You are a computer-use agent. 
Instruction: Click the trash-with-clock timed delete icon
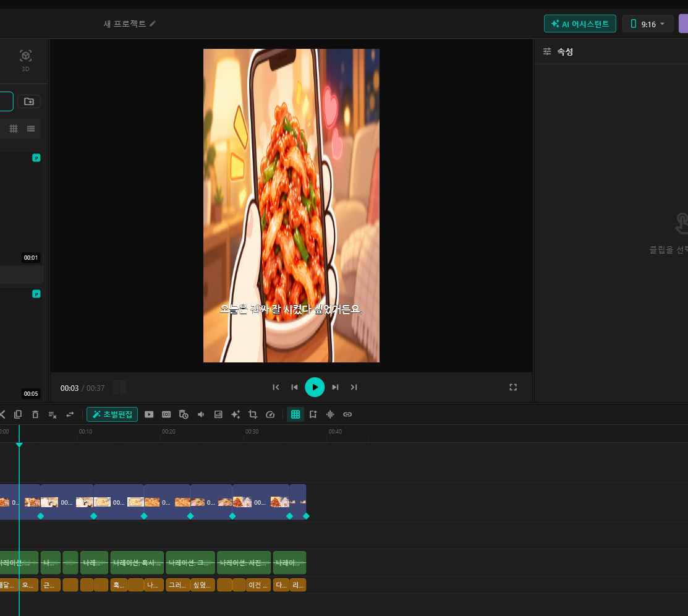click(184, 414)
